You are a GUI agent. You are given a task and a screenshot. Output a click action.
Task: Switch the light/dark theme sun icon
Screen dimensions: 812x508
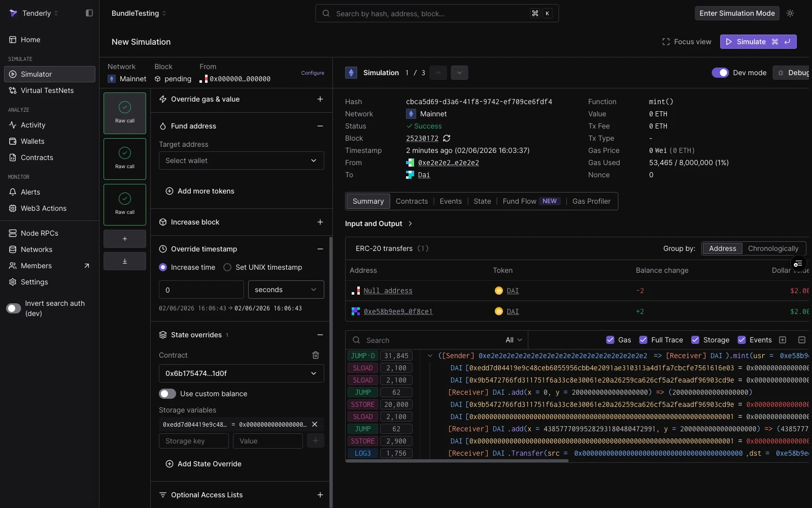790,13
